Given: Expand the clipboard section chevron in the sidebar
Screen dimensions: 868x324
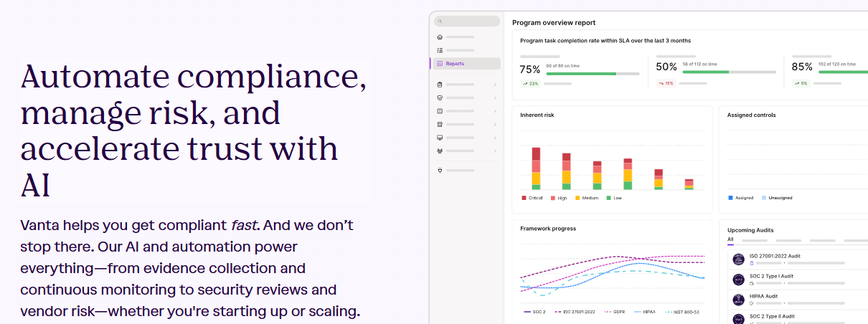Looking at the screenshot, I should pyautogui.click(x=495, y=85).
